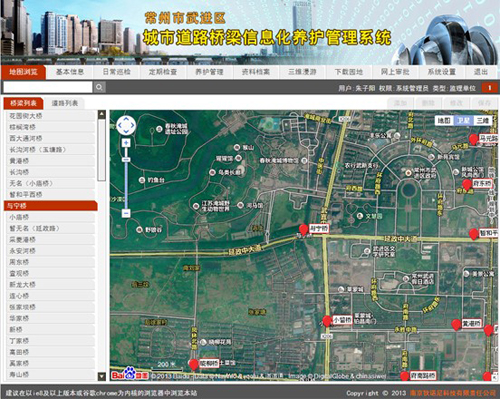The width and height of the screenshot is (500, 399).
Task: Select 西大通河桥 in bridge list
Action: point(51,138)
